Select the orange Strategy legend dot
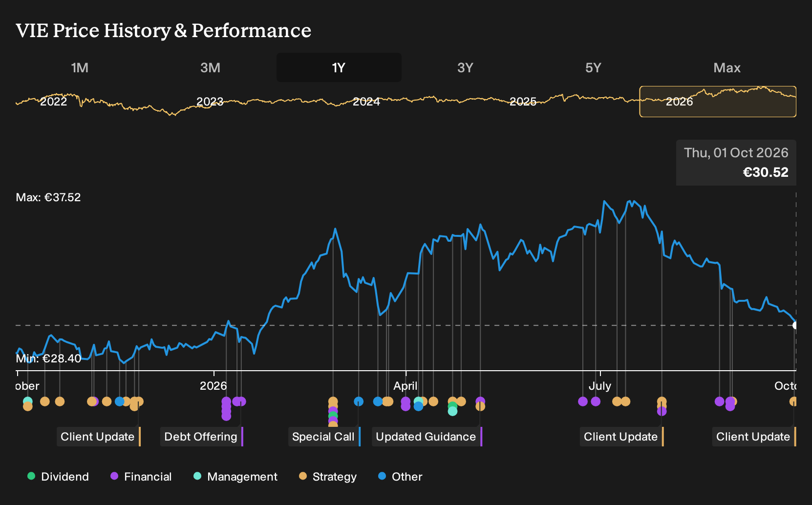This screenshot has height=505, width=812. 303,476
